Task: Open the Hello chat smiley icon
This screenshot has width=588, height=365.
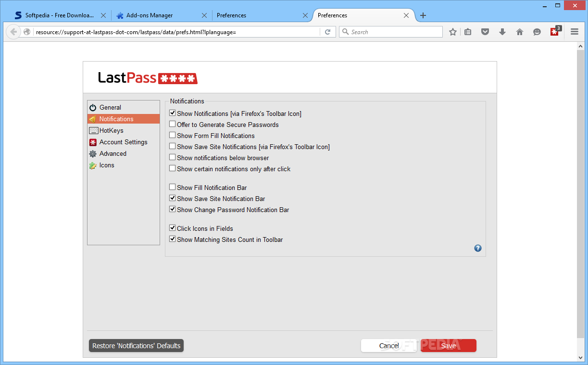Action: (537, 32)
